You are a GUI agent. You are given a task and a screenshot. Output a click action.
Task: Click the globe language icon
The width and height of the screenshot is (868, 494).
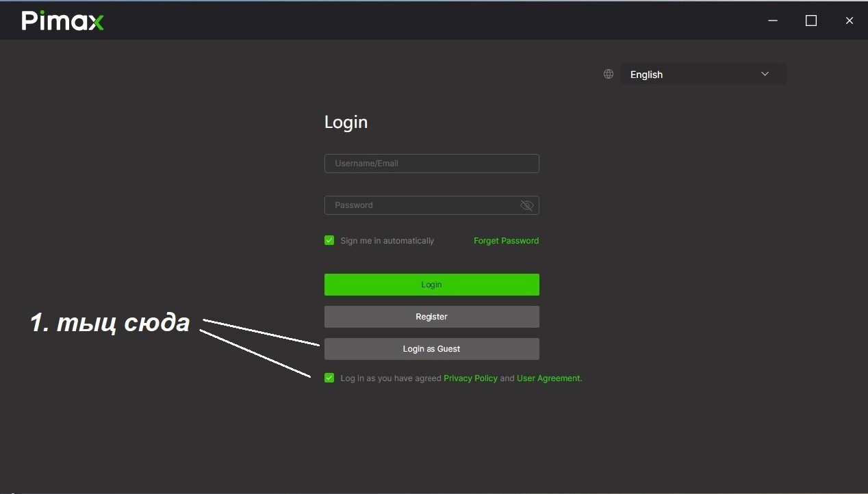click(x=608, y=74)
